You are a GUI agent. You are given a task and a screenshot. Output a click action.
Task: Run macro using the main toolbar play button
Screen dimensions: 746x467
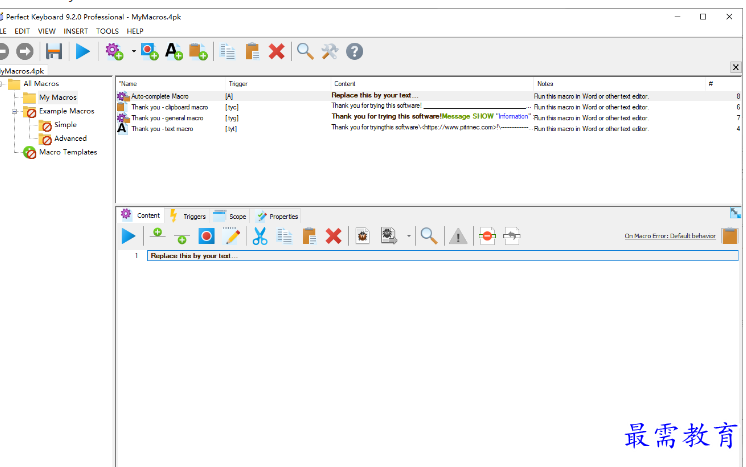[x=83, y=51]
